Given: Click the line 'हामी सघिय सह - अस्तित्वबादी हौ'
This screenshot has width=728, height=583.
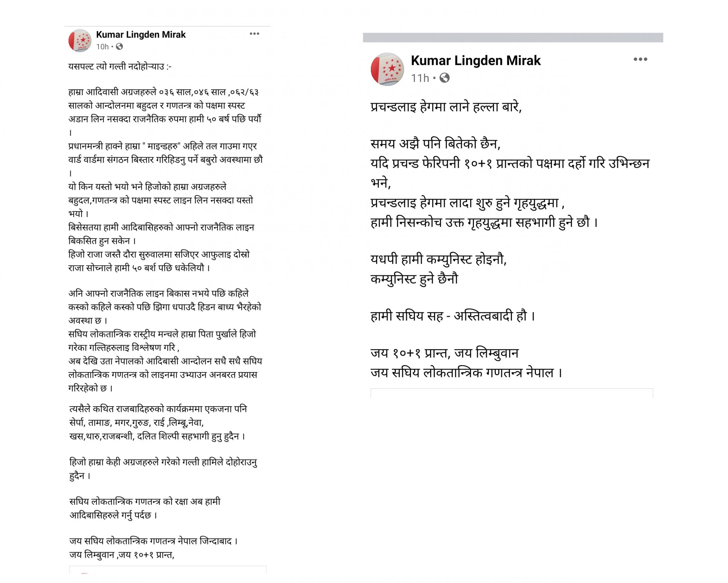Looking at the screenshot, I should (x=452, y=316).
